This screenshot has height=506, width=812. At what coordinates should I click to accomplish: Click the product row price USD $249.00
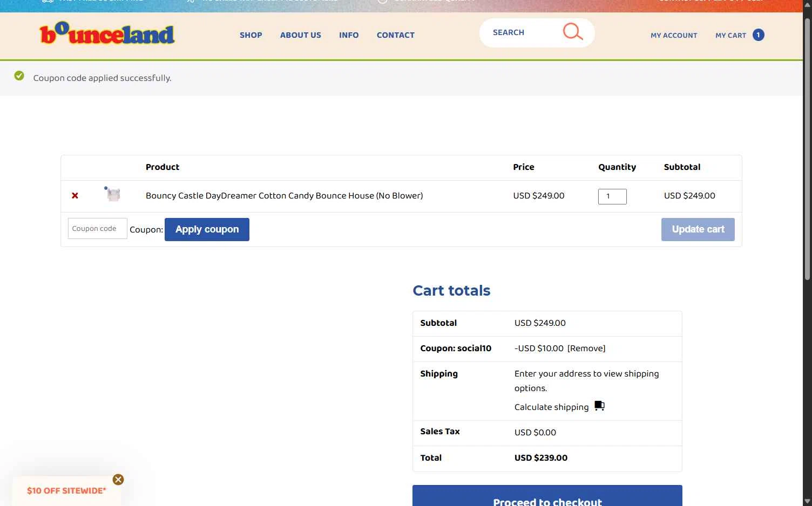(x=539, y=196)
